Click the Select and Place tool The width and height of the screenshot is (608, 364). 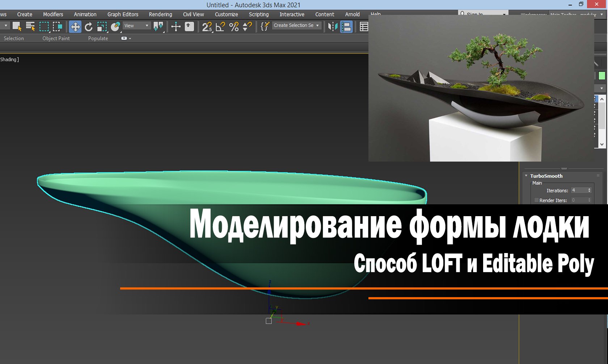click(116, 26)
